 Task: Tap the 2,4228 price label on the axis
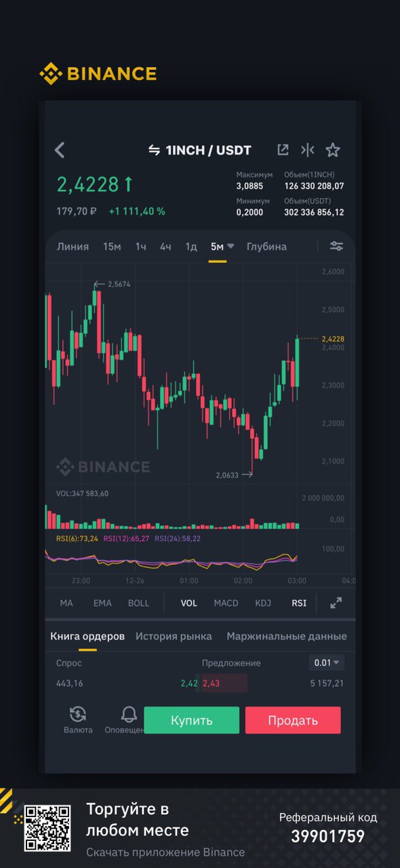click(333, 338)
